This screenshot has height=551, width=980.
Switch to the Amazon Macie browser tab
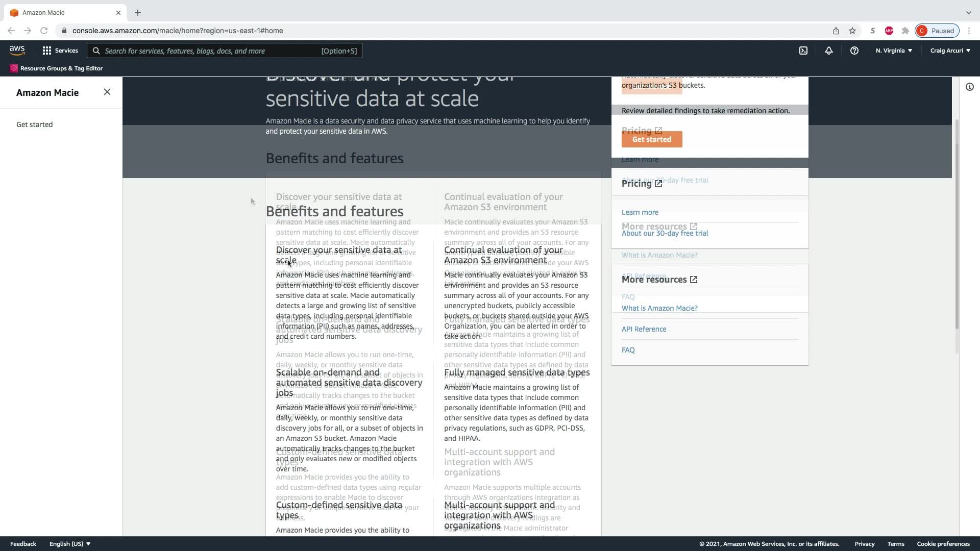[x=61, y=12]
